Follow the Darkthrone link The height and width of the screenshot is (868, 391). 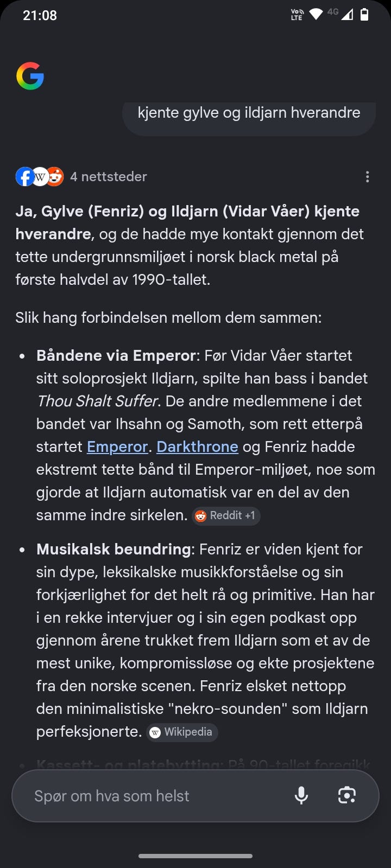click(x=197, y=447)
